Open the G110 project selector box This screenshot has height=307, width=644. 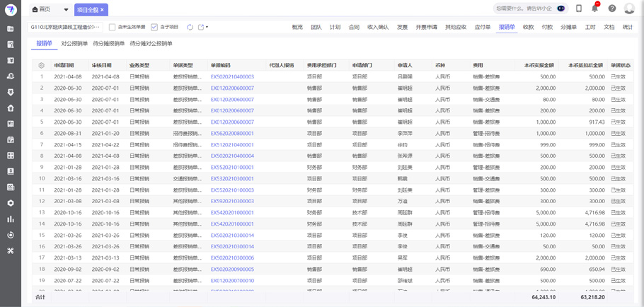tap(65, 28)
